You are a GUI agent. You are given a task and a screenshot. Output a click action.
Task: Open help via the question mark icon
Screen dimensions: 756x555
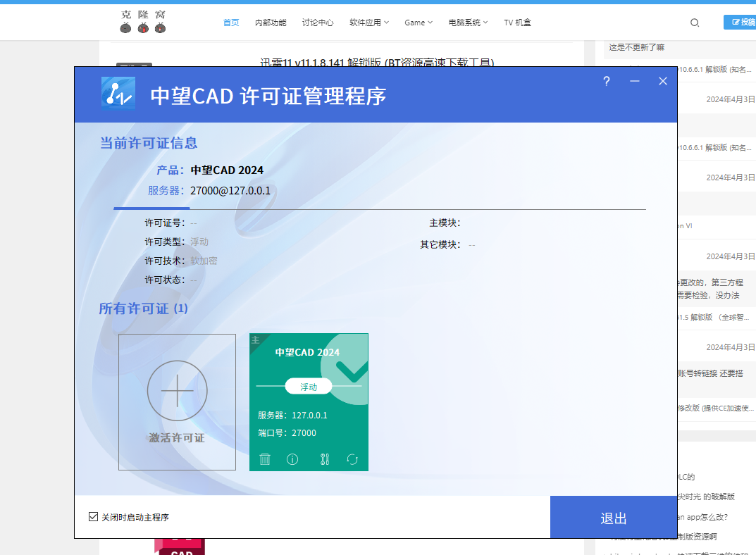click(607, 81)
